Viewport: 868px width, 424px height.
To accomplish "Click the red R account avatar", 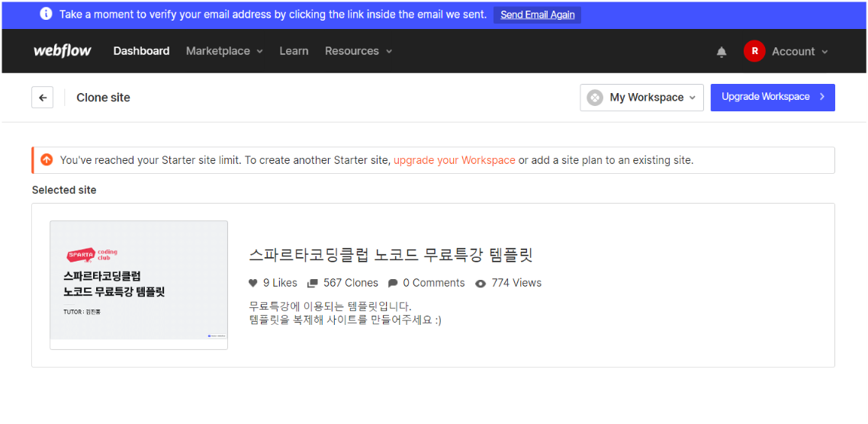I will coord(754,51).
